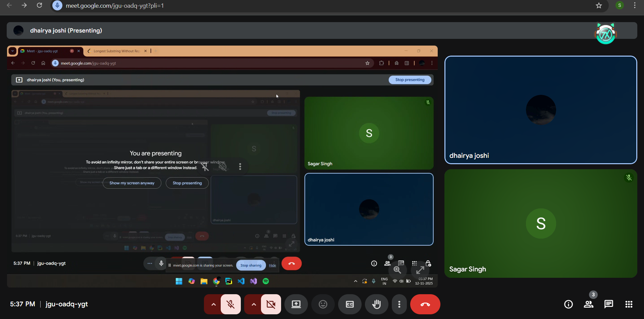The image size is (644, 319).
Task: Open the in-call chat panel
Action: coord(608,304)
